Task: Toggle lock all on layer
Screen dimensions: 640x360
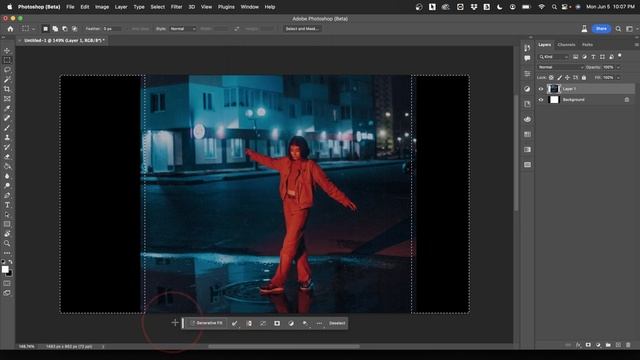Action: (x=584, y=78)
